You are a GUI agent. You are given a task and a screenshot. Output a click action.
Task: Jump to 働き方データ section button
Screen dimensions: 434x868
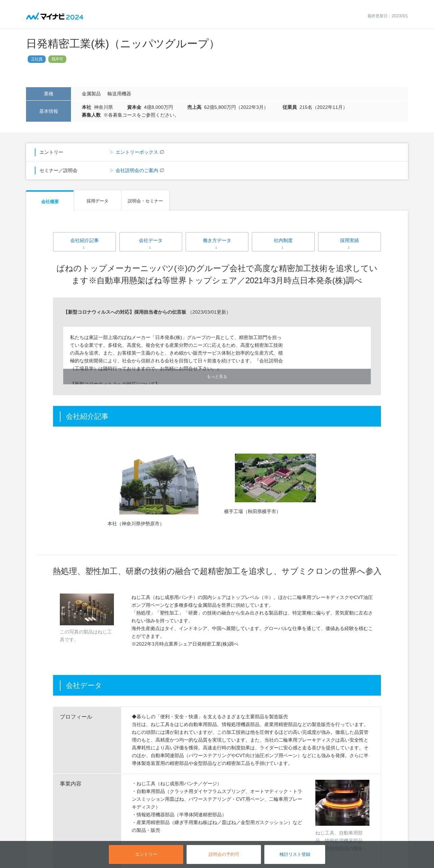point(217,242)
